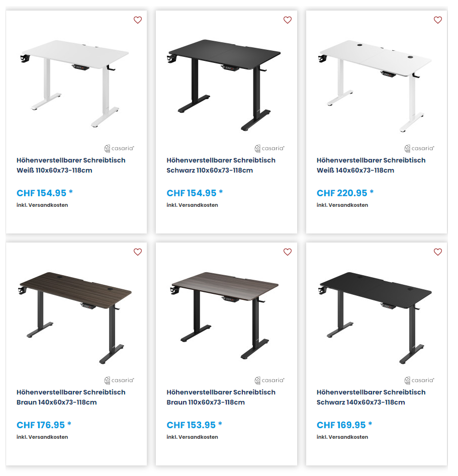Click 'inkl. Versandkosten' under CHF 176.95
This screenshot has height=476, width=458.
point(42,437)
